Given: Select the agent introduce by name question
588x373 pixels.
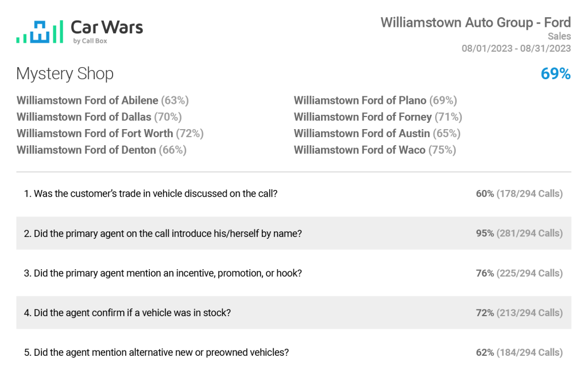Looking at the screenshot, I should point(293,233).
